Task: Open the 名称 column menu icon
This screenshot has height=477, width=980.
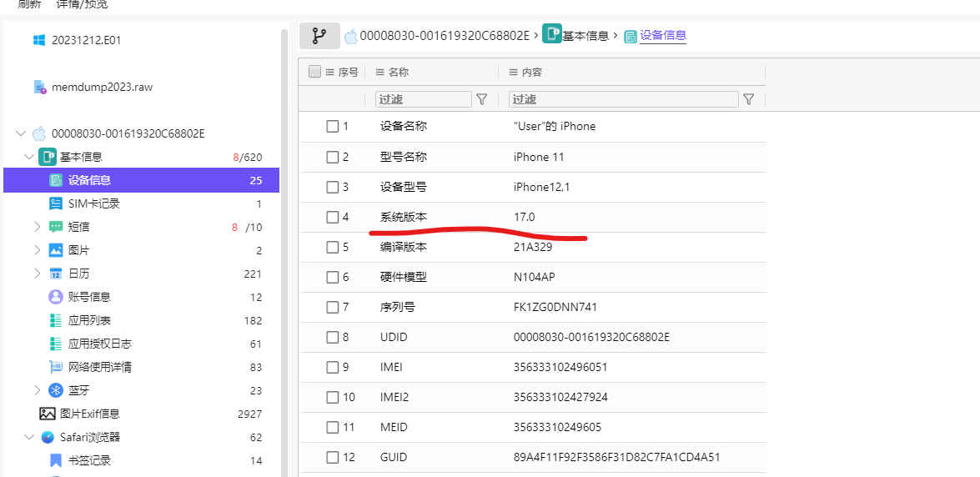Action: 379,73
